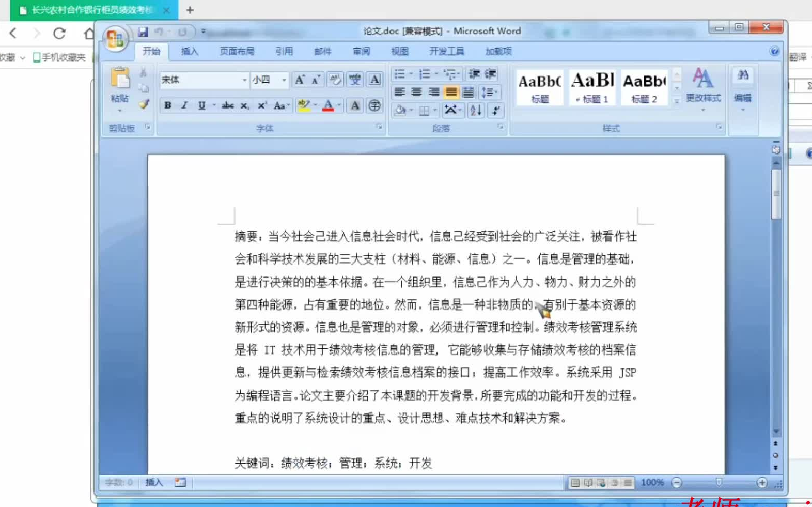Open the Change Case dropdown
812x507 pixels.
click(282, 105)
